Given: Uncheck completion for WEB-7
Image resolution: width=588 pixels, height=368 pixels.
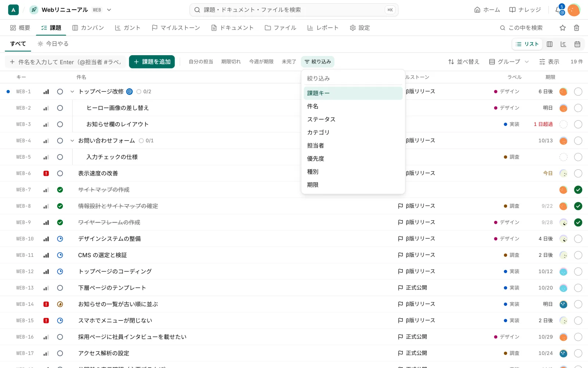Looking at the screenshot, I should (578, 190).
